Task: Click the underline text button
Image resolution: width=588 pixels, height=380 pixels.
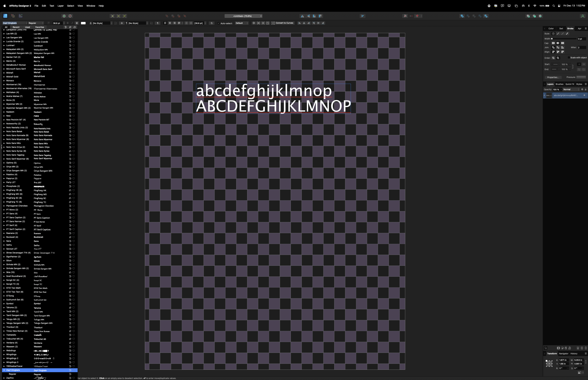Action: 77,23
